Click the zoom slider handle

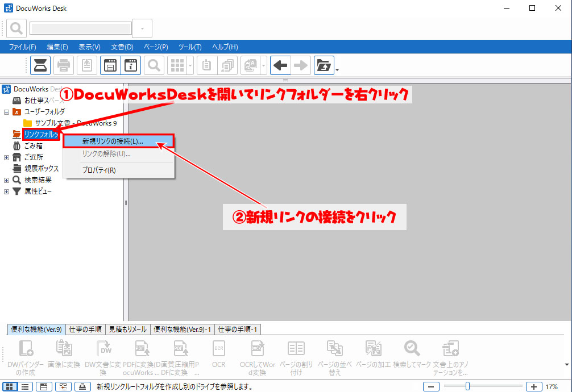point(467,386)
